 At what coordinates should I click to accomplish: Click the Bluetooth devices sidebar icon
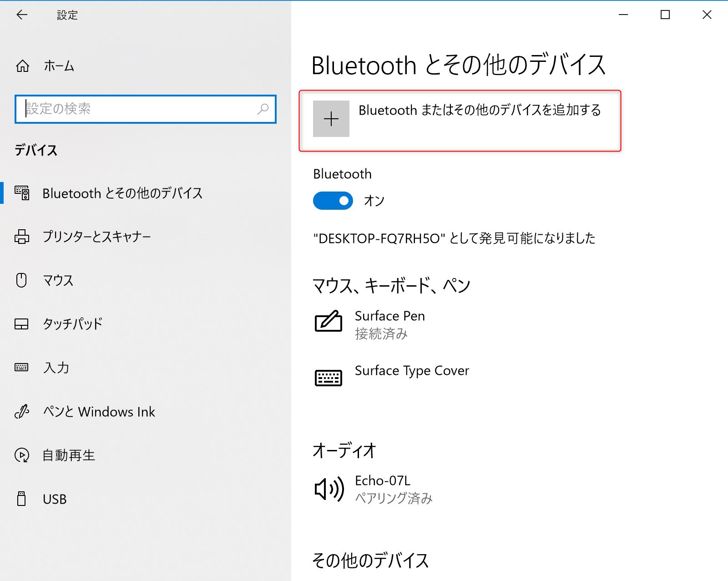tap(22, 193)
